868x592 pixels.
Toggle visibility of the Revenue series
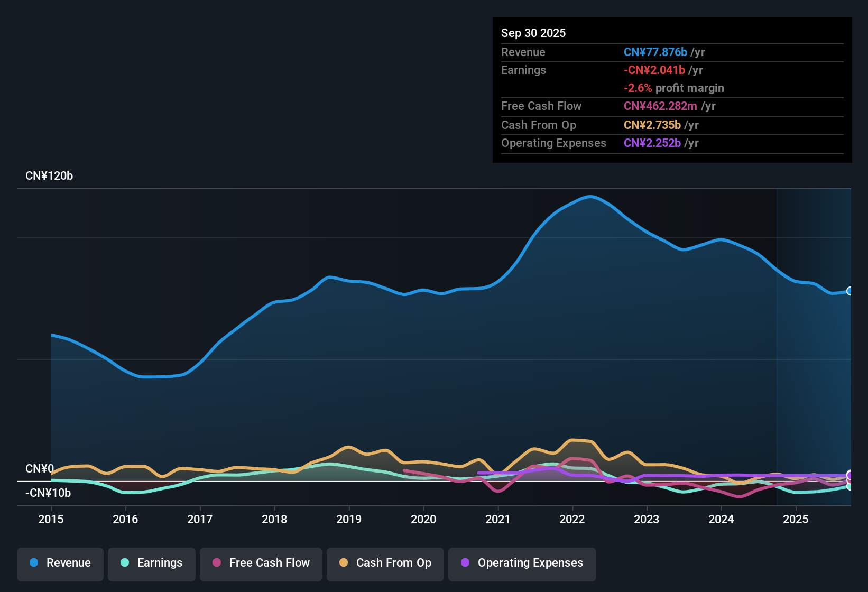(x=60, y=563)
